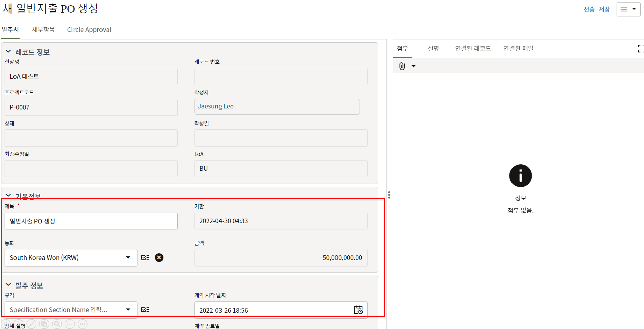Open the Specification Section Name dropdown
Image resolution: width=644 pixels, height=329 pixels.
[128, 310]
